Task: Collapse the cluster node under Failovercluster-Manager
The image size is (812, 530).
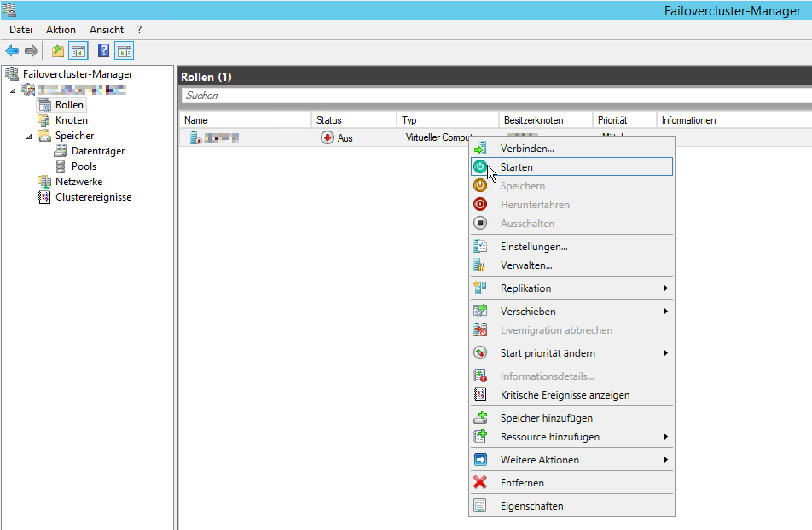Action: click(13, 90)
